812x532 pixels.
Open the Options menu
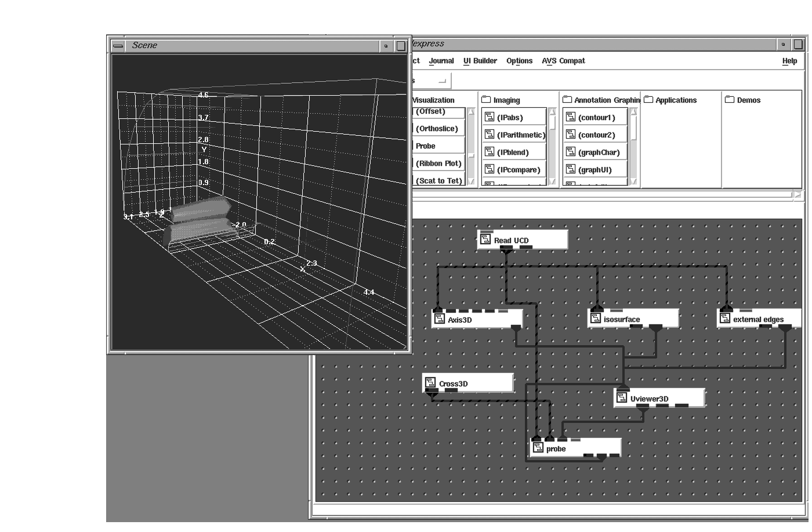[x=519, y=61]
